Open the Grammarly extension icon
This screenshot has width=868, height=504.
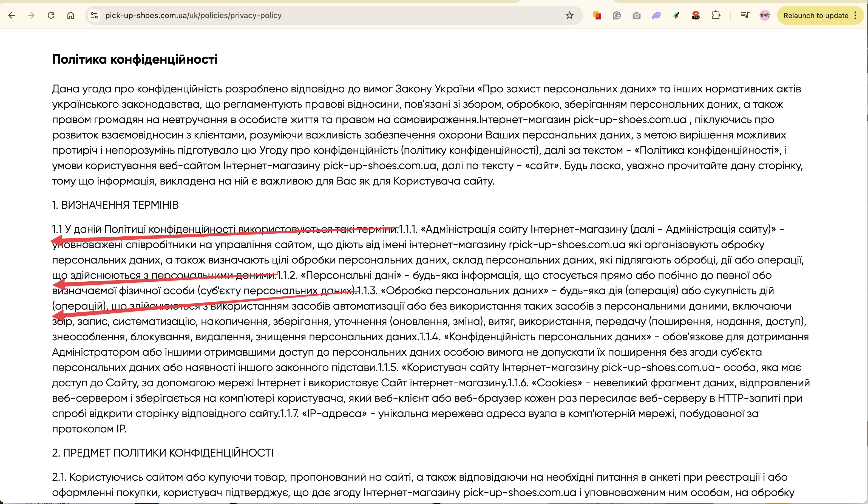[617, 16]
